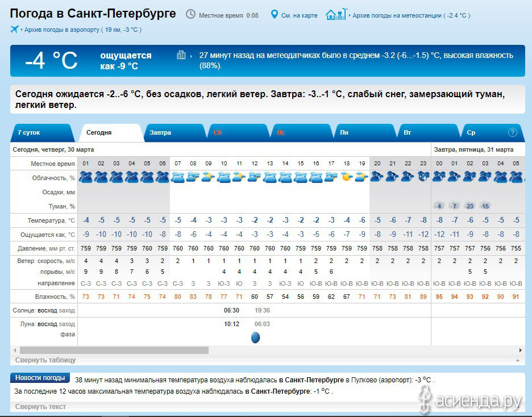The width and height of the screenshot is (532, 417).
Task: Click the sunrise time 06:30
Action: tap(231, 310)
